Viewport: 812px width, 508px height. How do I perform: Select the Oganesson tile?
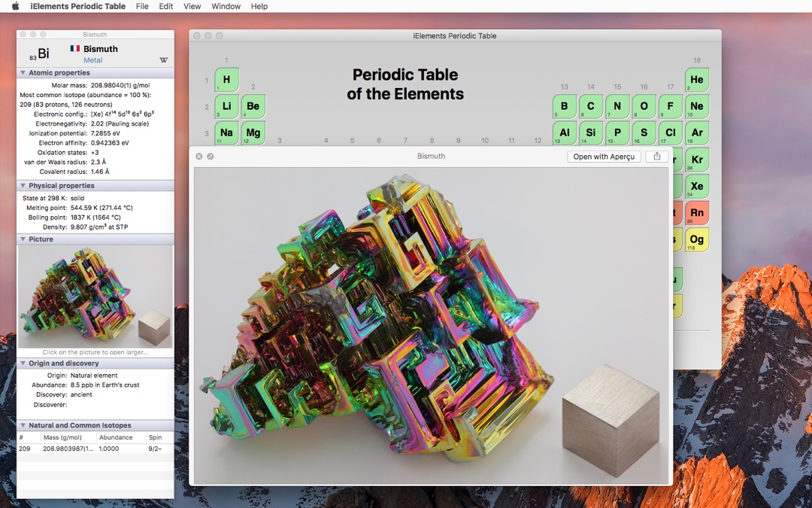tap(697, 239)
